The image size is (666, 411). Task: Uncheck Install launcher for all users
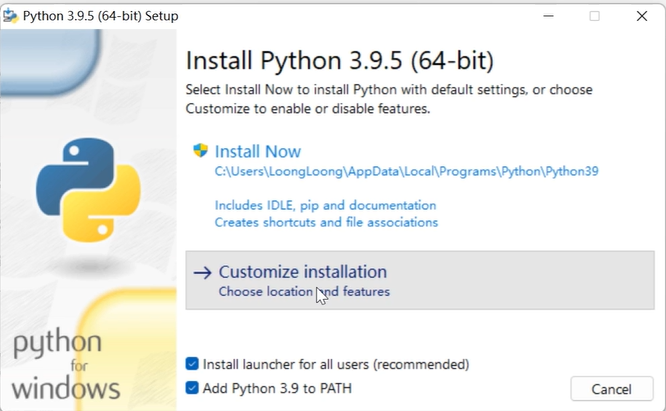(192, 364)
